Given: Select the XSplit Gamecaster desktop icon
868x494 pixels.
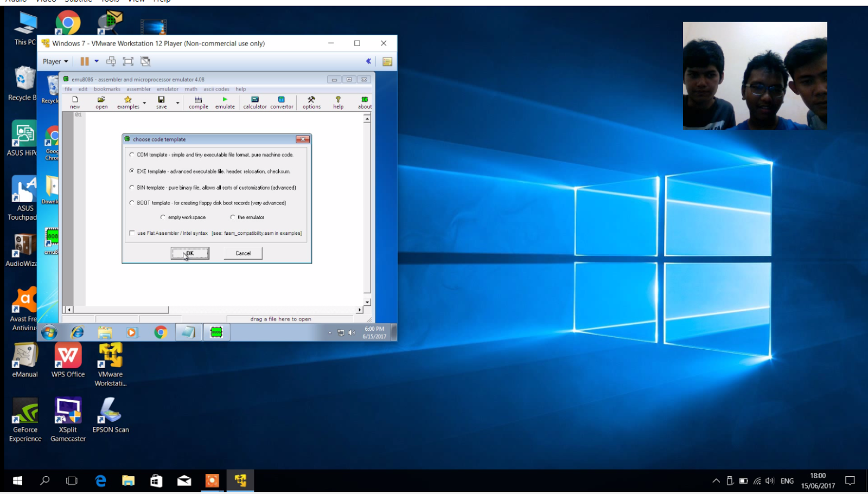Looking at the screenshot, I should (x=68, y=420).
